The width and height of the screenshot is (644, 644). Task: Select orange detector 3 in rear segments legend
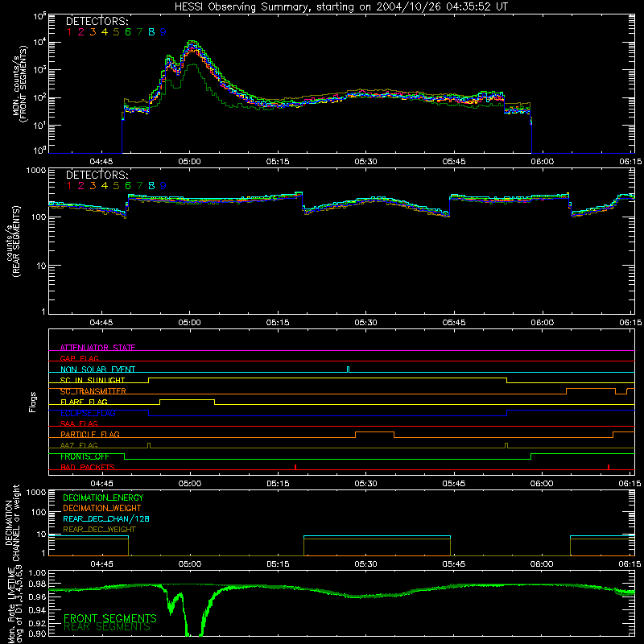coord(93,186)
